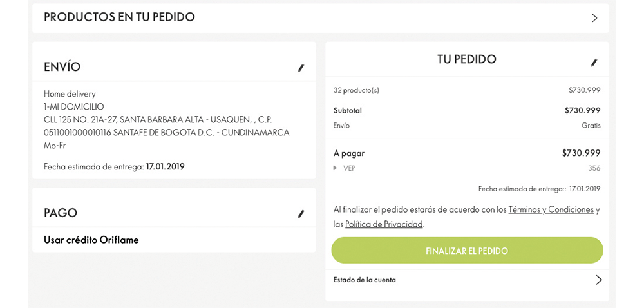The height and width of the screenshot is (308, 644).
Task: Click the Pago section heading
Action: pyautogui.click(x=61, y=213)
